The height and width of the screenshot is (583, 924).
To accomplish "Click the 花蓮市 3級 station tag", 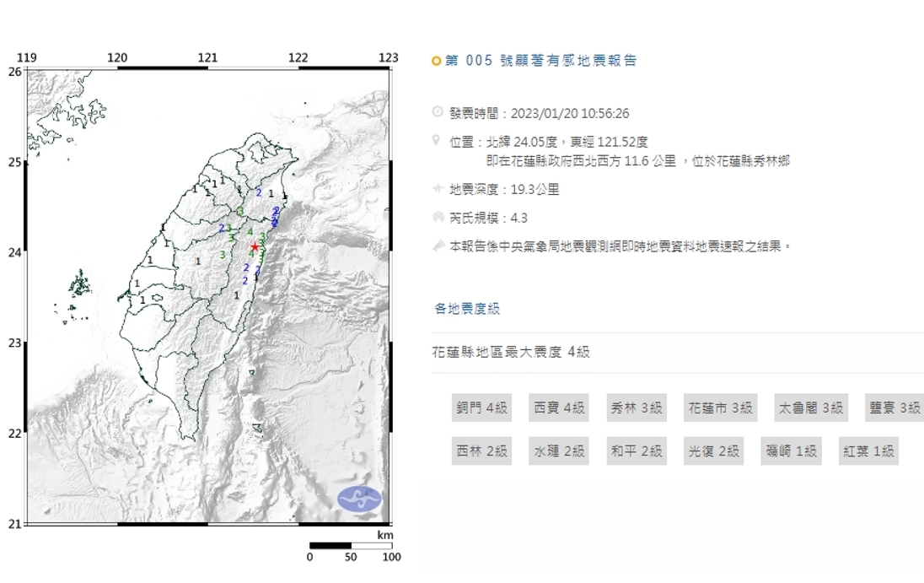I will (x=718, y=408).
